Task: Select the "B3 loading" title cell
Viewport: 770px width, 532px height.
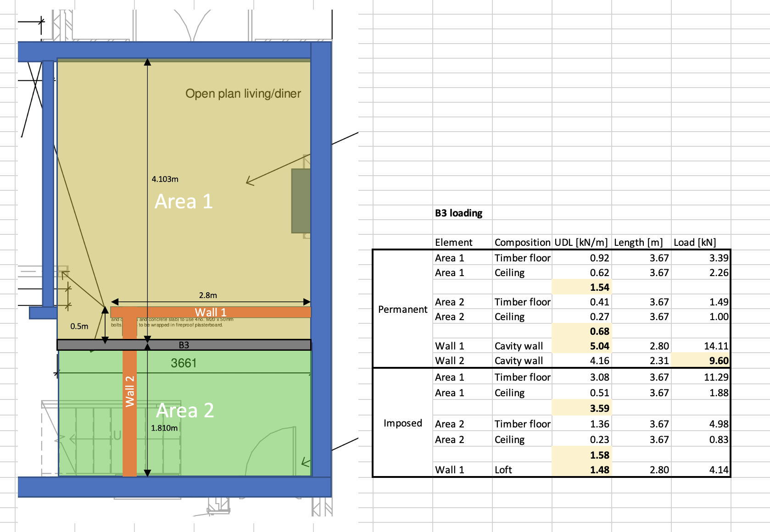Action: click(459, 213)
